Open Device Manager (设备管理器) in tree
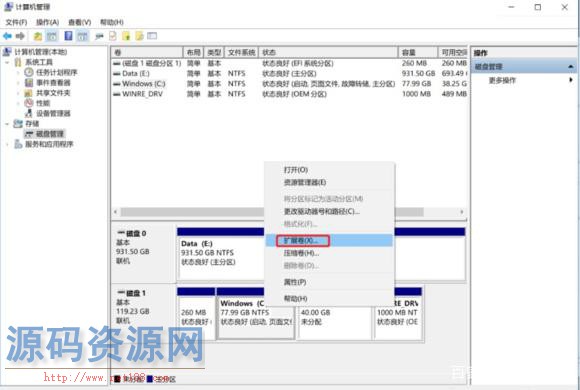This screenshot has width=580, height=390. coord(53,113)
